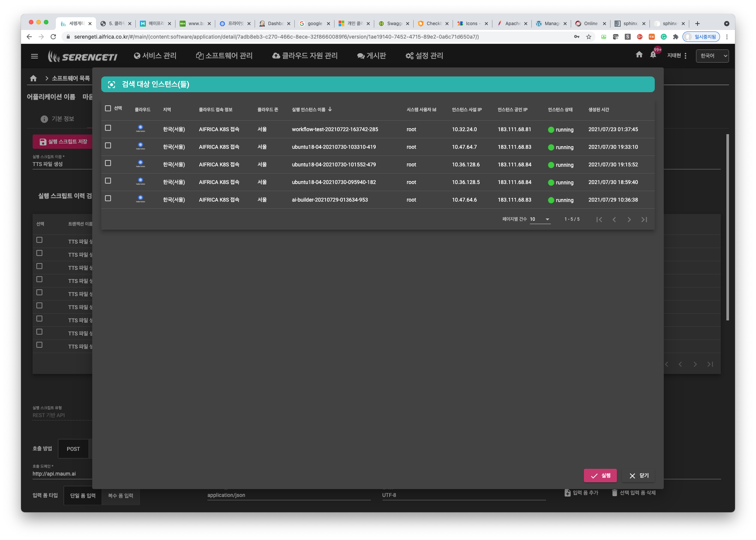The height and width of the screenshot is (540, 756).
Task: Open the 클라우드 자원 관리 menu
Action: tap(305, 56)
